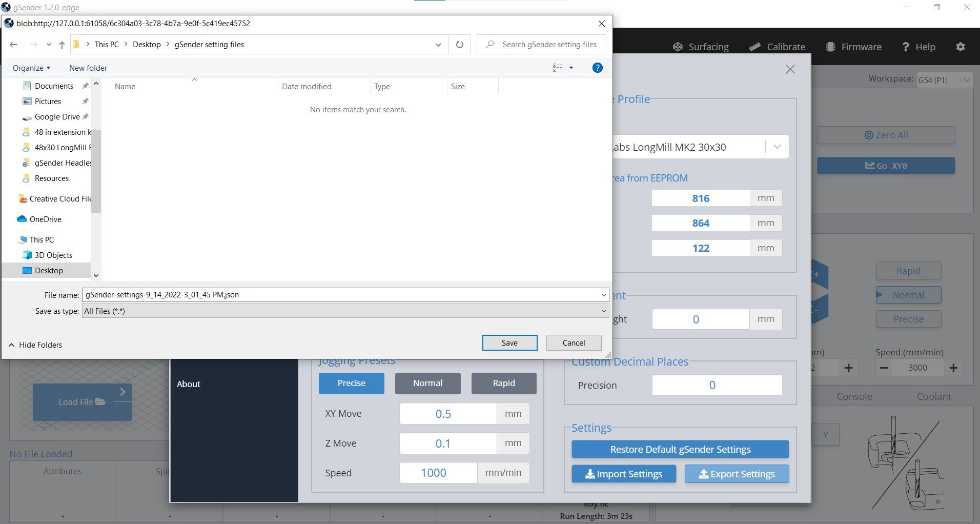Edit the 122 mm value field
980x524 pixels.
coord(701,248)
